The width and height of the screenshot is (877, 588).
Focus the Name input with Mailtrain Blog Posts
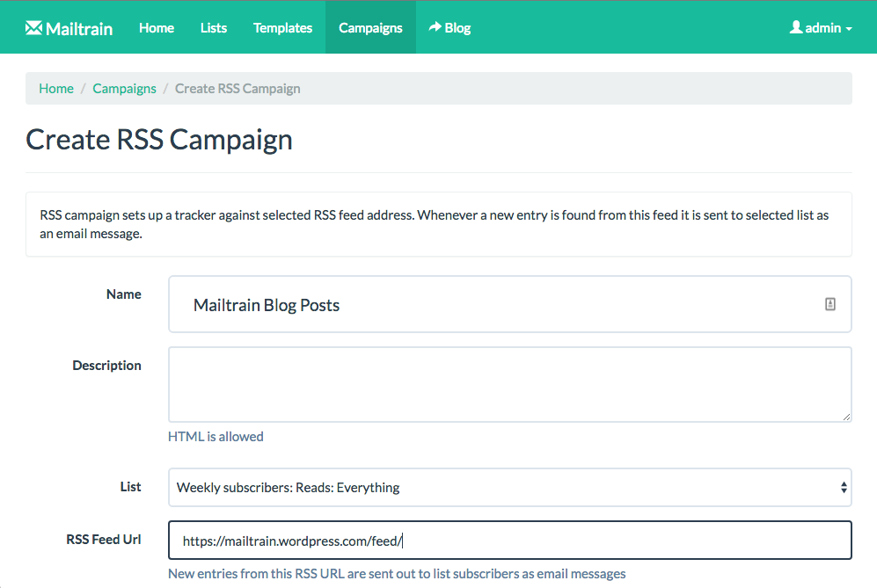pos(493,305)
